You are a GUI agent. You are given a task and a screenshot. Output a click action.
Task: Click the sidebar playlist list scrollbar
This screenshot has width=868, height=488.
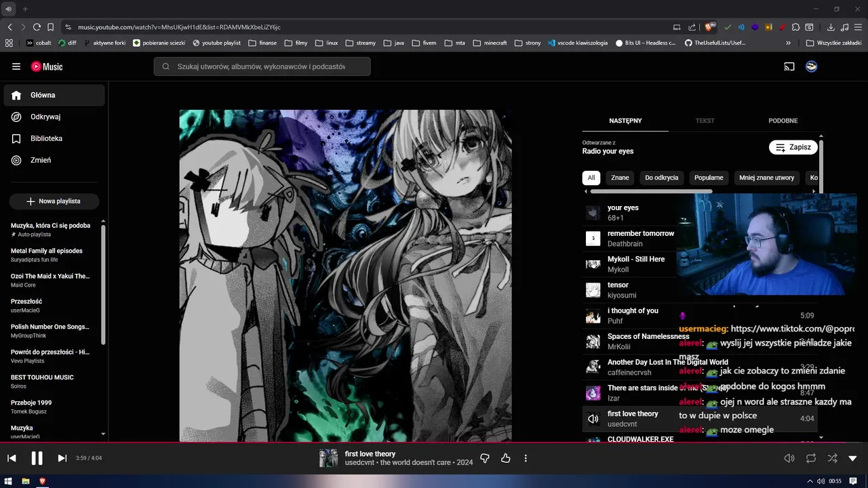click(103, 285)
